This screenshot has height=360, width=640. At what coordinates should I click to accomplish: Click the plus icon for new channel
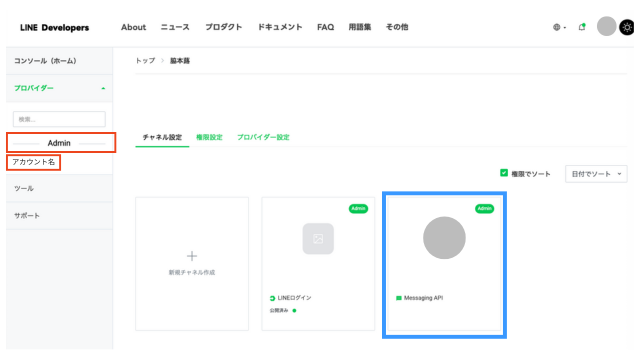click(192, 256)
